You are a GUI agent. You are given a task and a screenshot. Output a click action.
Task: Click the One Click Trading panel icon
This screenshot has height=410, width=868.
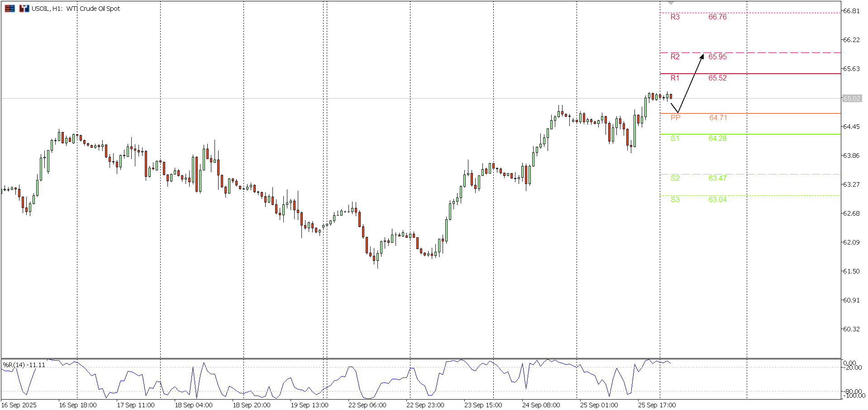(24, 9)
